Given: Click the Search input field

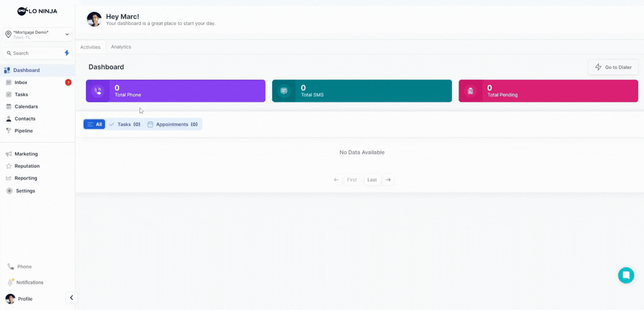Looking at the screenshot, I should click(34, 53).
